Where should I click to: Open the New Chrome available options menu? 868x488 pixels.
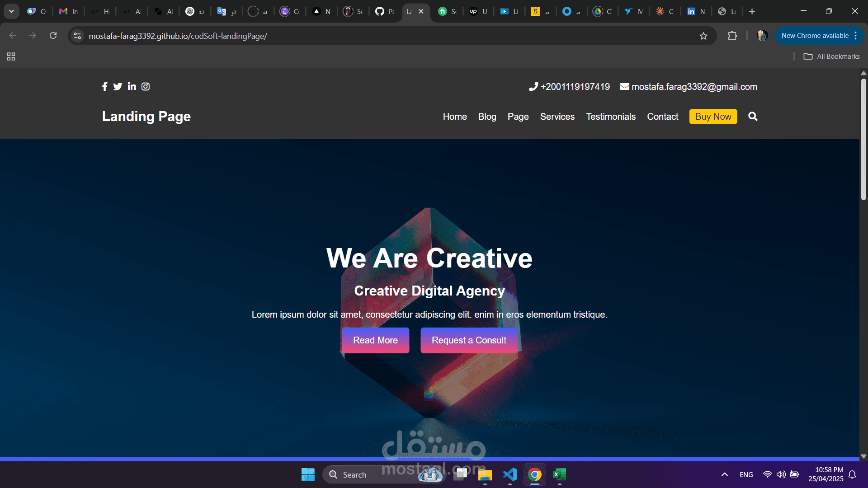(x=856, y=35)
